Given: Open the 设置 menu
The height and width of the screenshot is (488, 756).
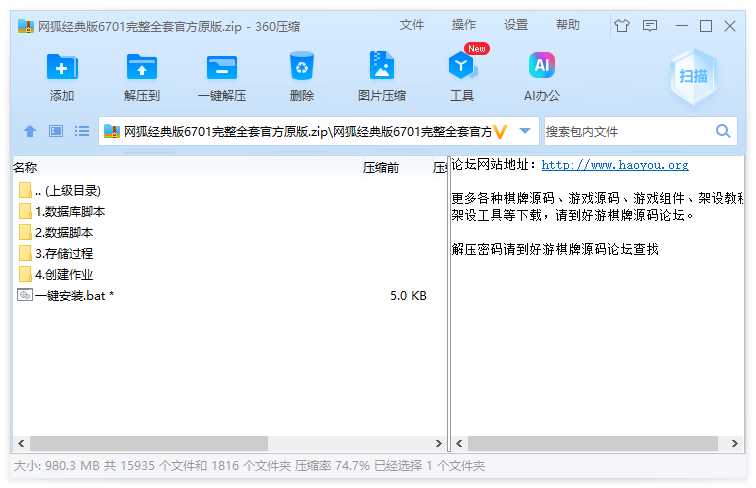Looking at the screenshot, I should [x=516, y=25].
